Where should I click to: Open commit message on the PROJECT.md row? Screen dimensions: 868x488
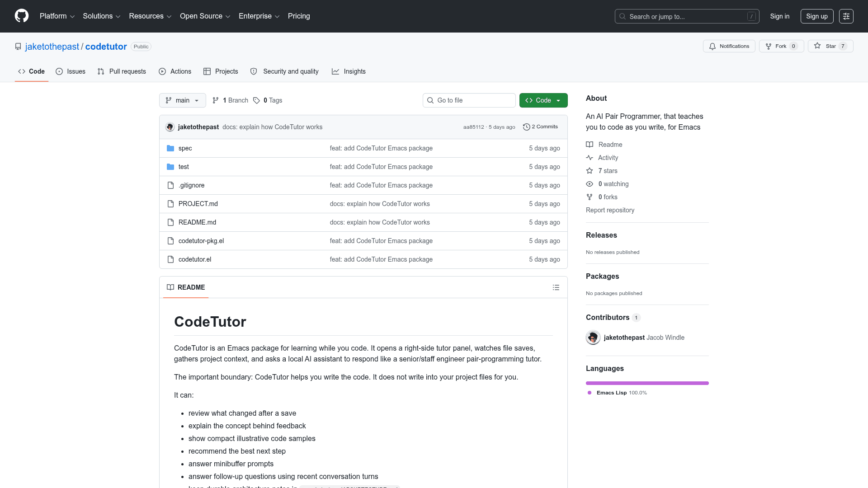[380, 204]
